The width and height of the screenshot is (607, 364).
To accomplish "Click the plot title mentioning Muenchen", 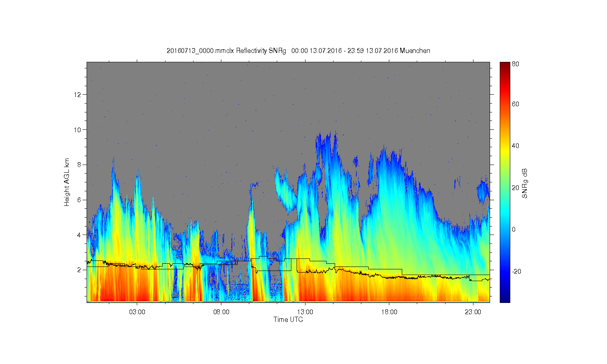I will [x=298, y=51].
